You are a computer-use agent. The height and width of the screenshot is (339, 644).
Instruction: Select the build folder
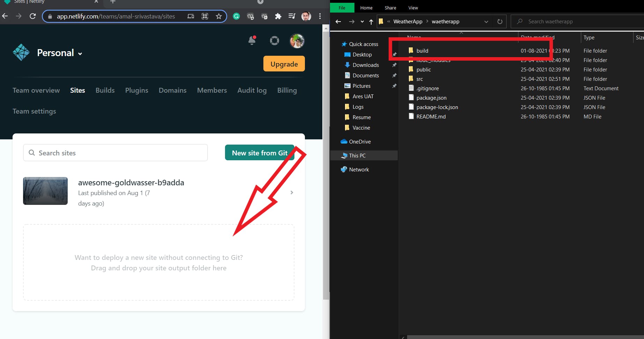[x=422, y=51]
